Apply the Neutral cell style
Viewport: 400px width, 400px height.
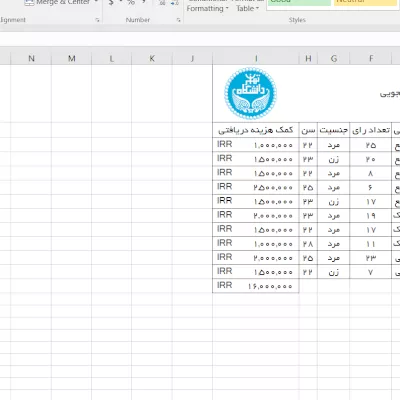click(x=366, y=3)
